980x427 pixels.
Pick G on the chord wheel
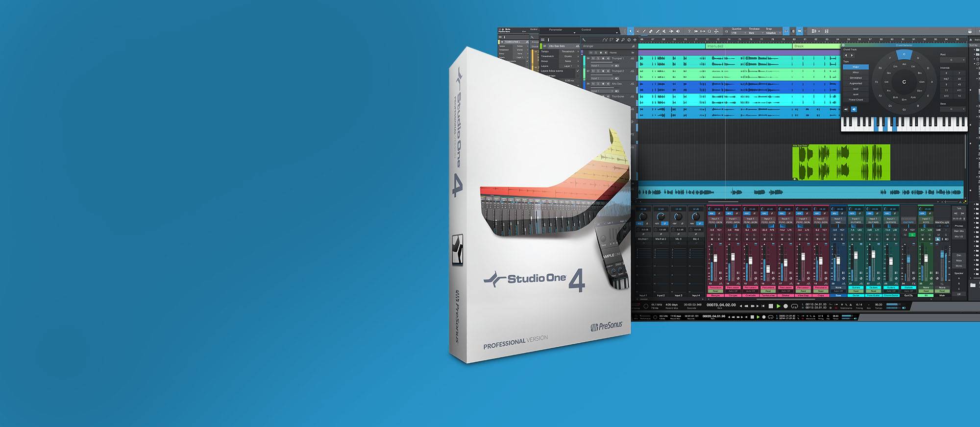coord(918,58)
